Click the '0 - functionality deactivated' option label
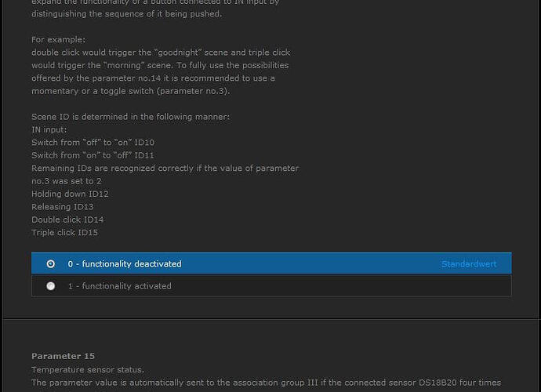Image resolution: width=541 pixels, height=392 pixels. 125,264
